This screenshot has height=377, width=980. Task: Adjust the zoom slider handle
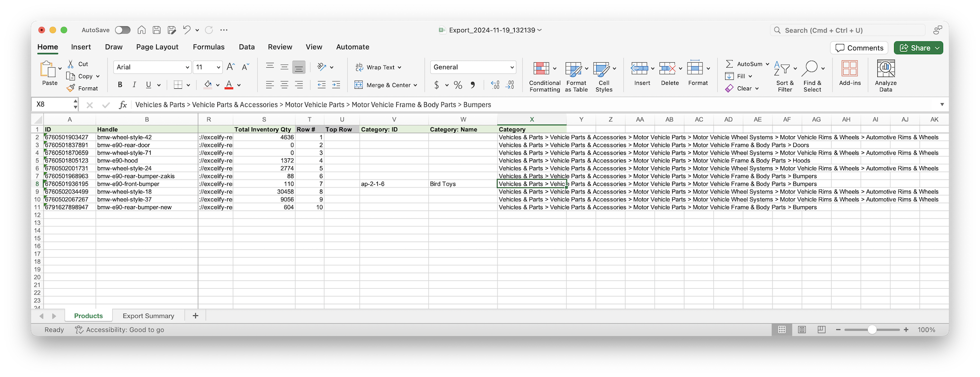[x=872, y=330]
